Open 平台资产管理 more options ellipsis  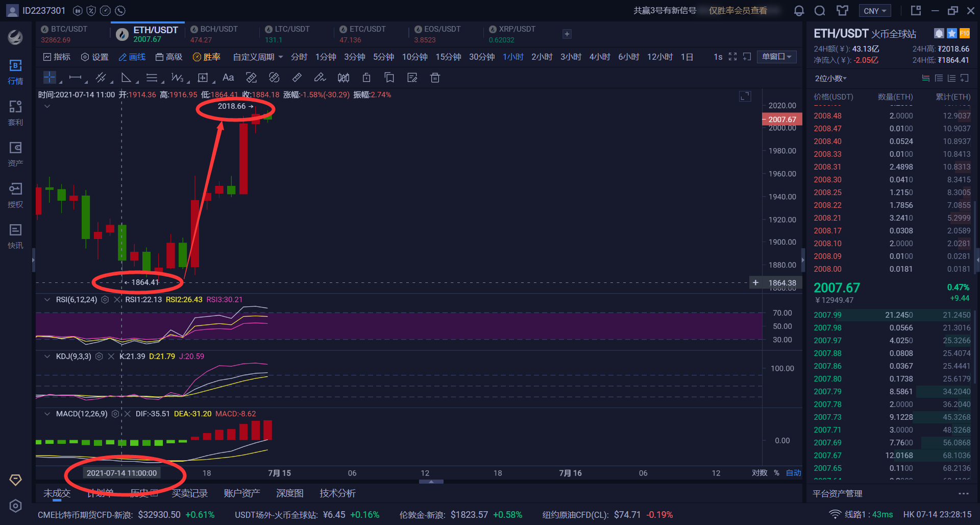pyautogui.click(x=963, y=493)
